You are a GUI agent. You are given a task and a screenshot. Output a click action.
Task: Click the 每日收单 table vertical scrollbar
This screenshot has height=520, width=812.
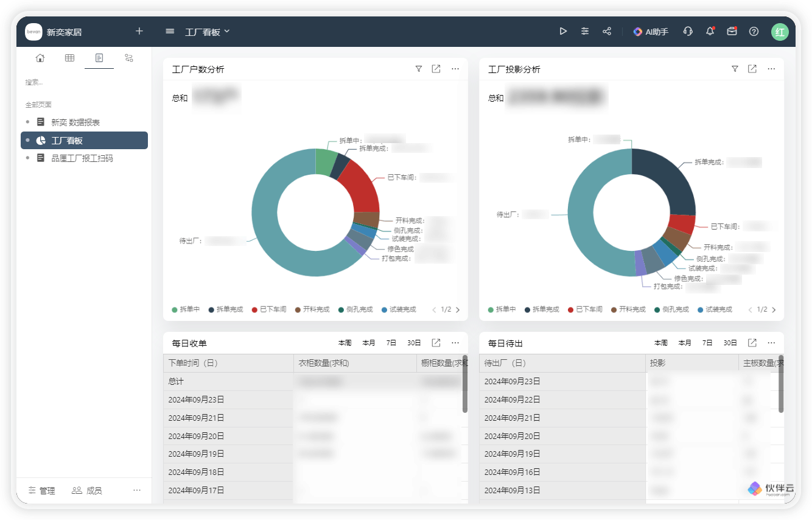click(x=465, y=384)
